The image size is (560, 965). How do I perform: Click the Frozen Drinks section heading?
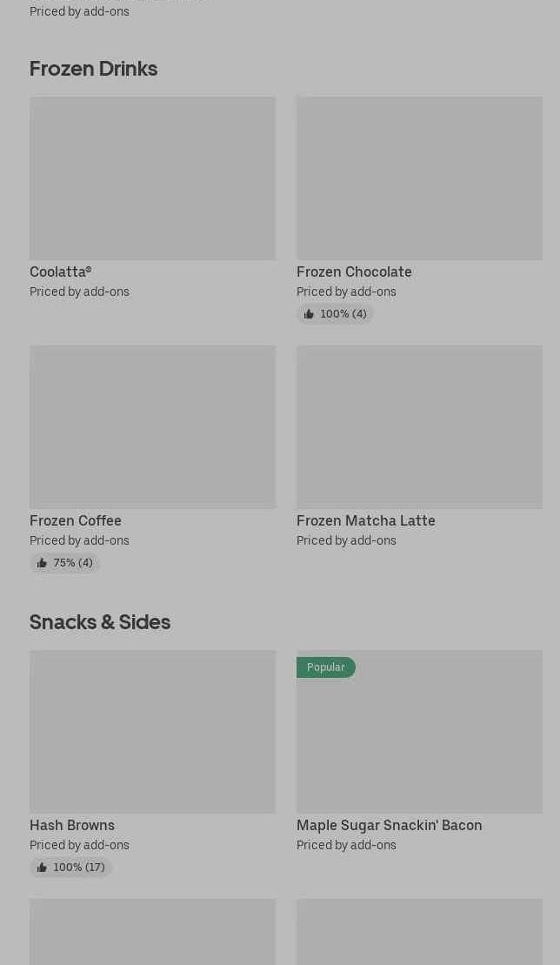click(94, 69)
